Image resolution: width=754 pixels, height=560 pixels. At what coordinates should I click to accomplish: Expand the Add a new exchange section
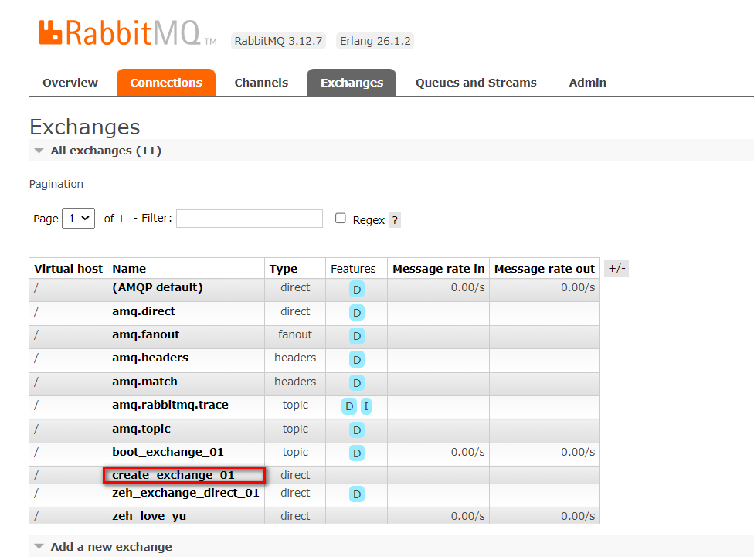(x=110, y=547)
